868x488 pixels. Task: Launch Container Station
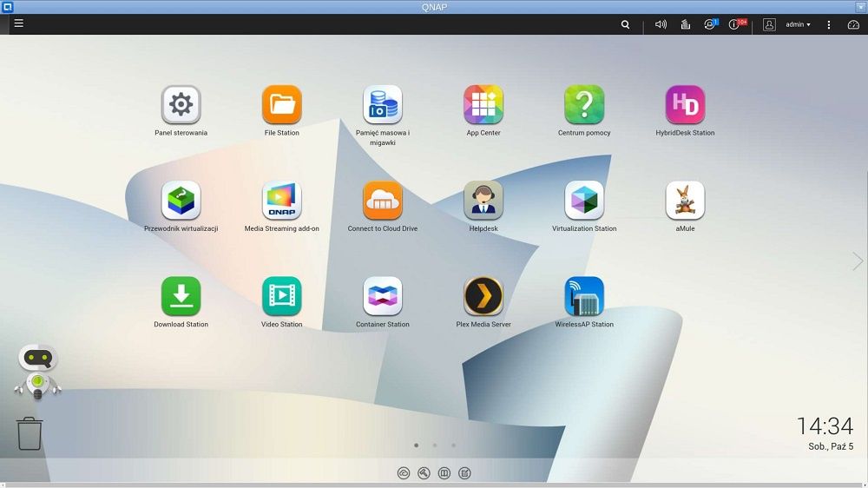383,296
